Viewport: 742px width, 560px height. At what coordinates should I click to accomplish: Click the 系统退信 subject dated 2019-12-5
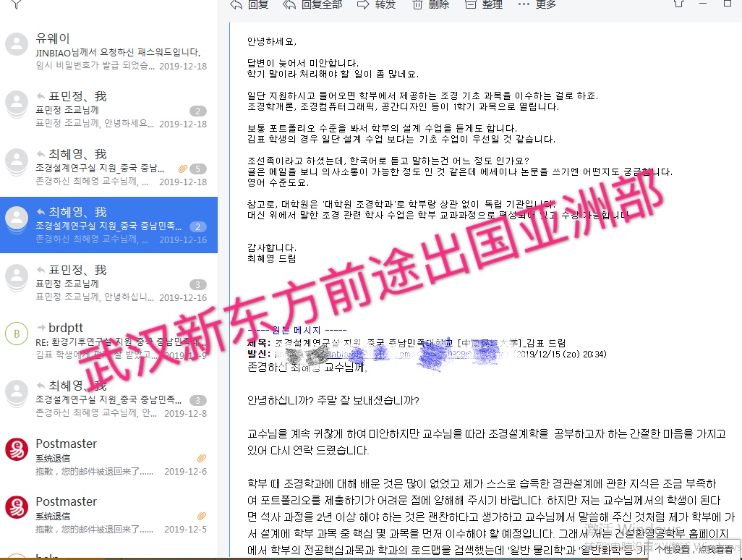(53, 516)
